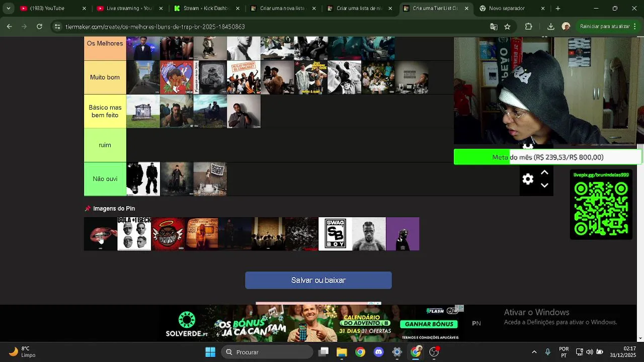Switch to the Stream - Kick Dashboard tab
Screen dimensions: 644x362
click(x=206, y=8)
